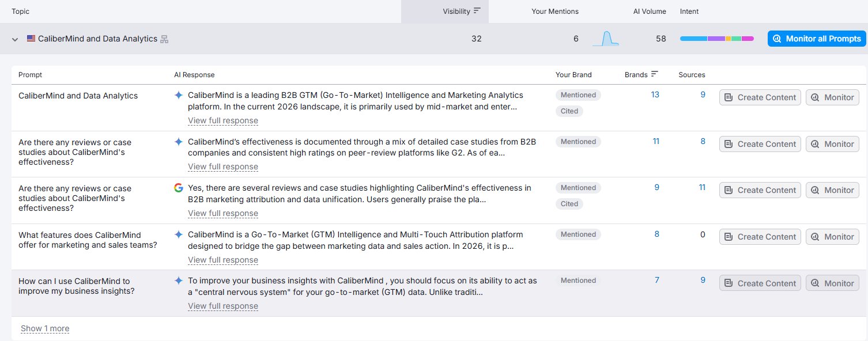Open the 9 brands count in the Google row
The width and height of the screenshot is (868, 341).
point(657,187)
